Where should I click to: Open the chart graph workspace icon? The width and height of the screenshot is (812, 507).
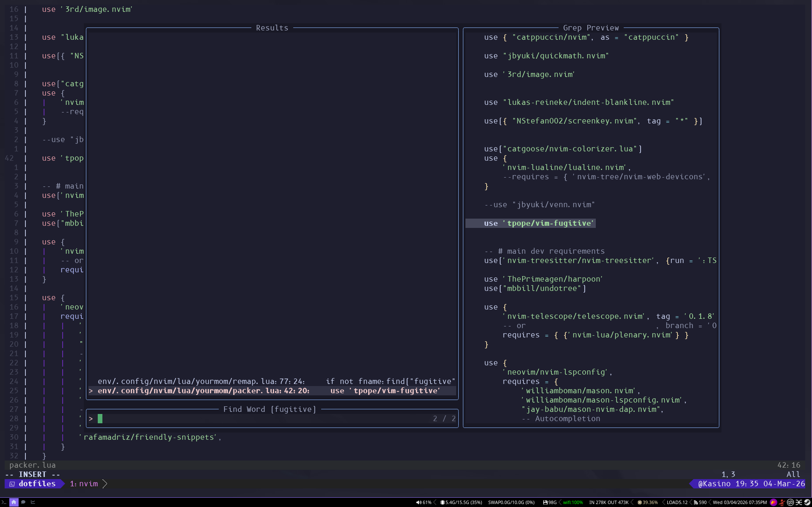pyautogui.click(x=33, y=502)
